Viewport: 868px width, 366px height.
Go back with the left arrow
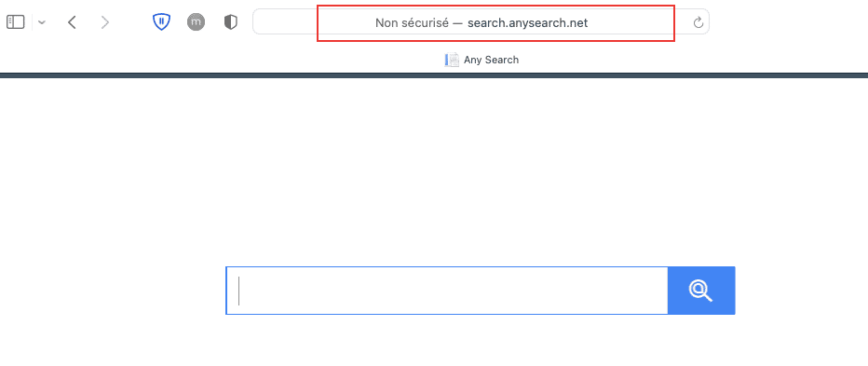tap(72, 22)
